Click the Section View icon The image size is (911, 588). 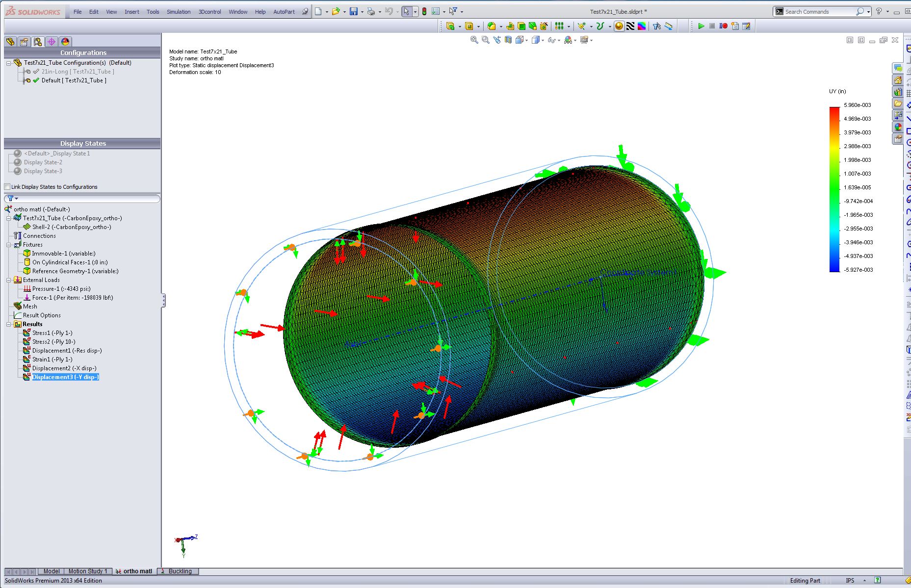pos(508,40)
